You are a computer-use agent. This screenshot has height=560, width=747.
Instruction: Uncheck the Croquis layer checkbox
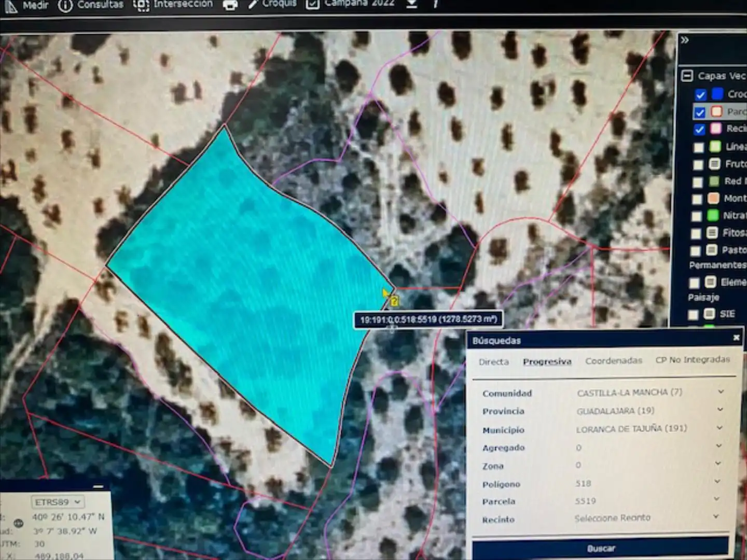700,95
